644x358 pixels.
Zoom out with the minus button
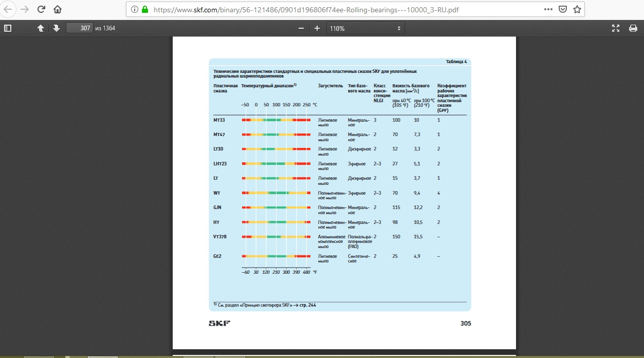(x=301, y=28)
